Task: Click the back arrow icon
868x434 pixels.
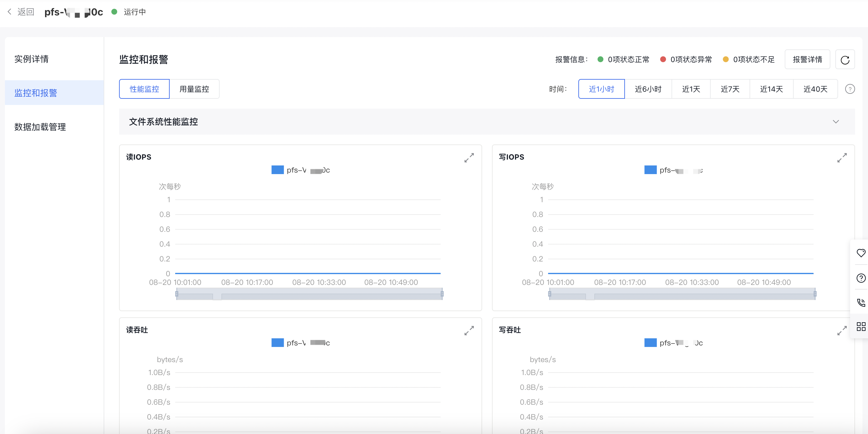Action: click(x=10, y=12)
